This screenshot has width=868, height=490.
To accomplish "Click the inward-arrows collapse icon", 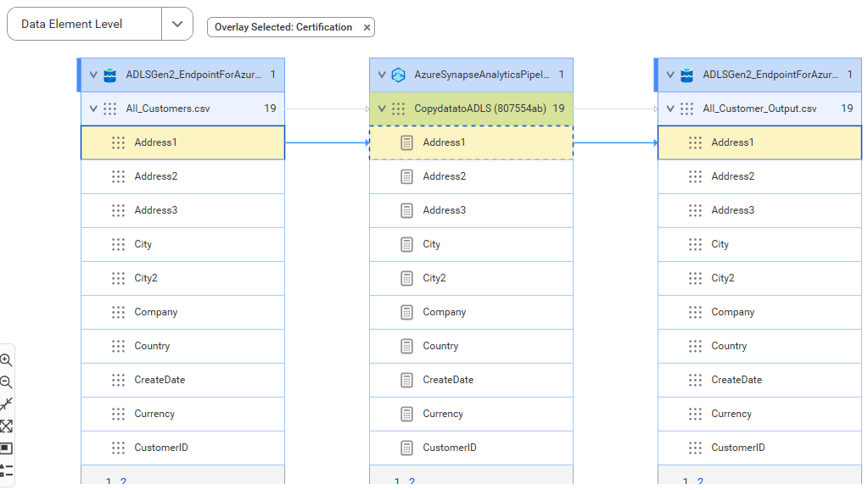I will [6, 404].
